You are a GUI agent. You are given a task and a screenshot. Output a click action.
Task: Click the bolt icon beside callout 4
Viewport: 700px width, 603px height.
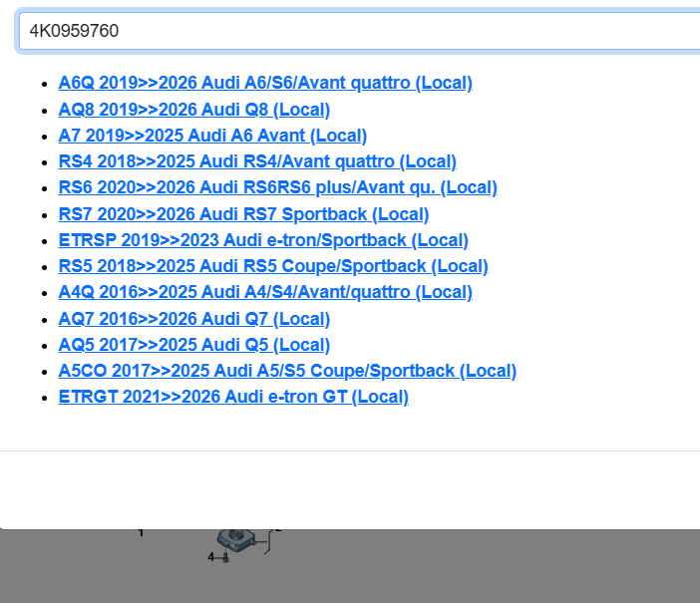tap(224, 557)
